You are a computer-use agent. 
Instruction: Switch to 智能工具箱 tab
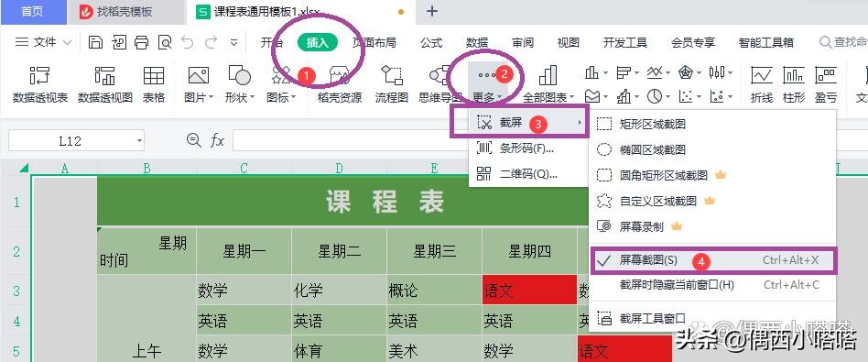pos(766,43)
